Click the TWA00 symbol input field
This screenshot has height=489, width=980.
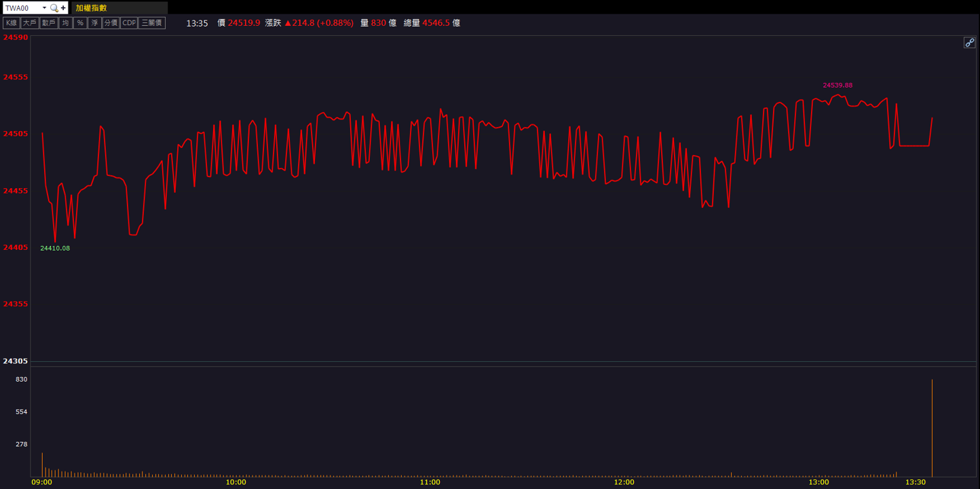click(x=22, y=8)
